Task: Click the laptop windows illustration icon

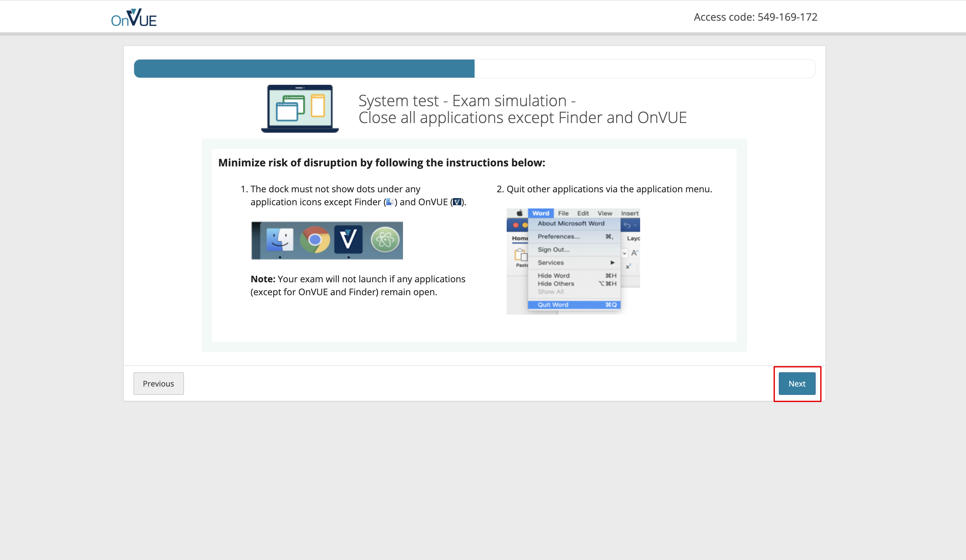Action: tap(300, 109)
